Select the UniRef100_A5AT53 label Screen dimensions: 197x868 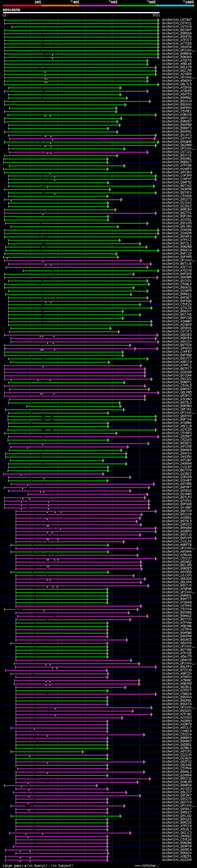(177, 94)
